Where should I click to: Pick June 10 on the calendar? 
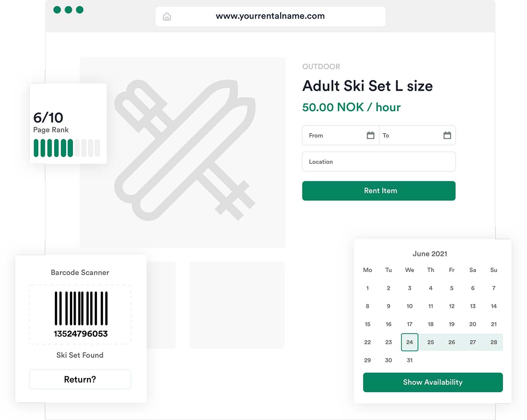point(409,306)
